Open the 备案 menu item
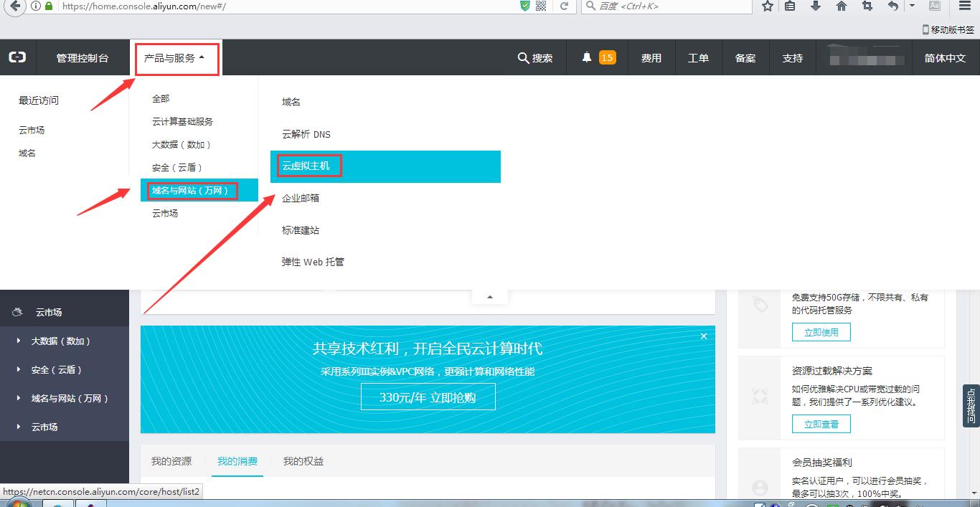 click(745, 58)
